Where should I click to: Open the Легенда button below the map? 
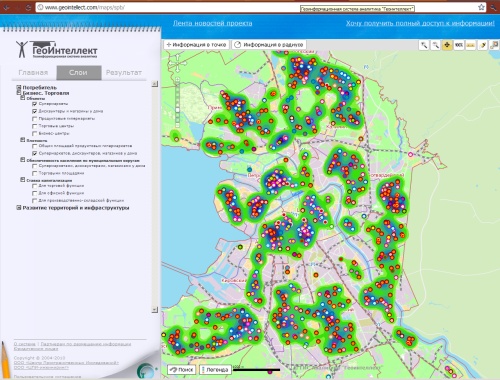(215, 370)
